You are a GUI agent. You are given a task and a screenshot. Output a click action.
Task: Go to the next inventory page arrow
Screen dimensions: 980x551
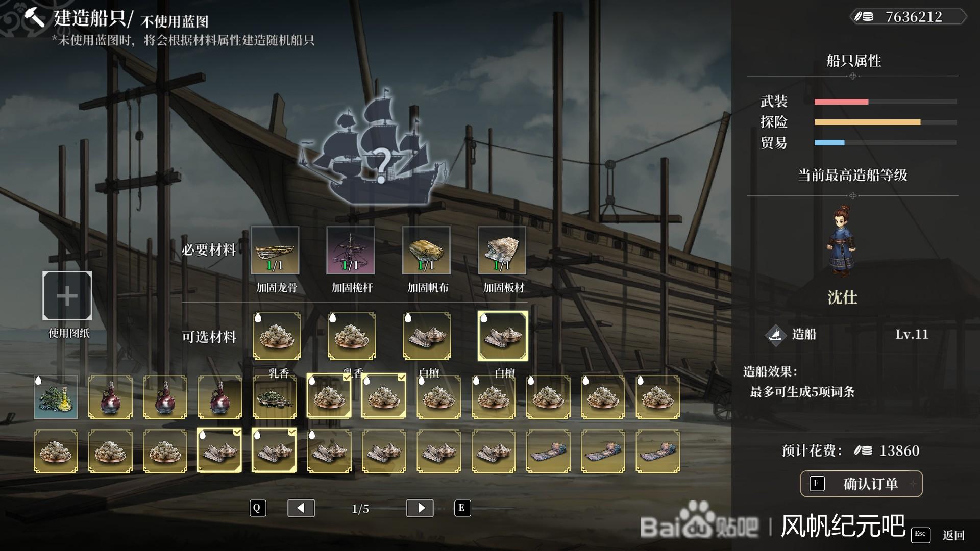(420, 508)
